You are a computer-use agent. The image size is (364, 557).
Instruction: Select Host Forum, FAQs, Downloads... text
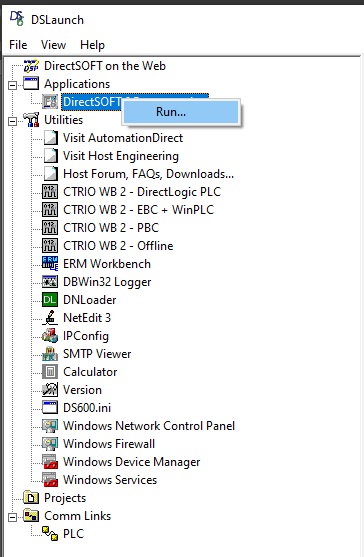(148, 174)
